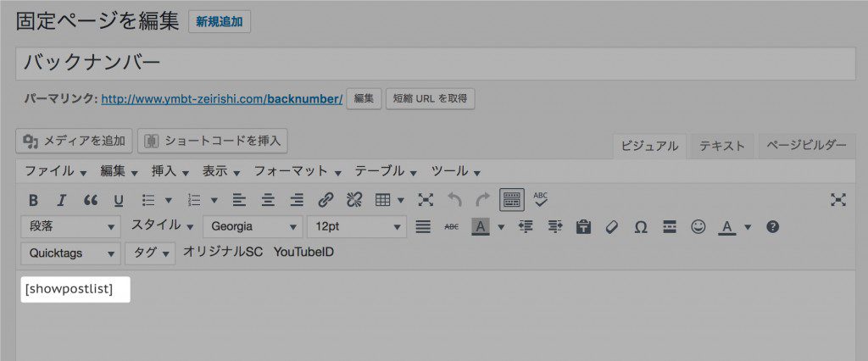Insert a blockquote using the quote icon
Viewport: 868px width, 361px height.
point(90,200)
